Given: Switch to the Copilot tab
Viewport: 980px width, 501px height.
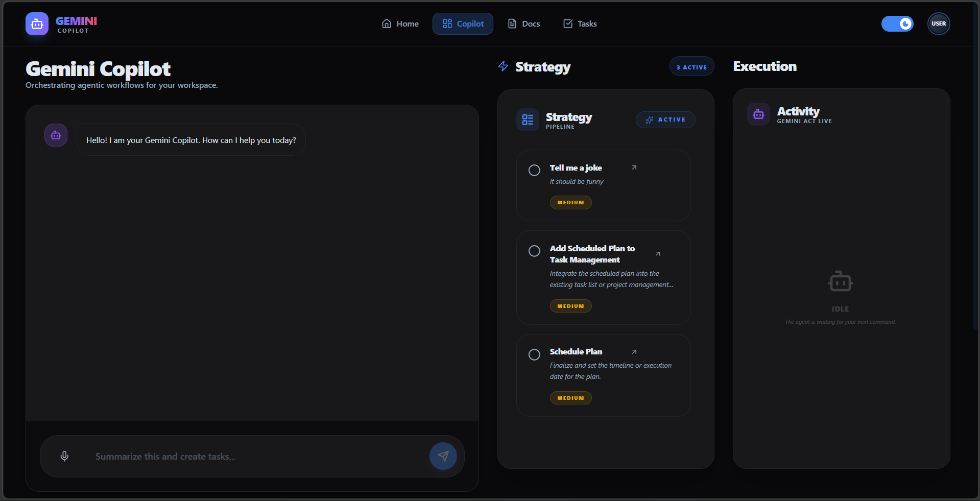Looking at the screenshot, I should 463,23.
